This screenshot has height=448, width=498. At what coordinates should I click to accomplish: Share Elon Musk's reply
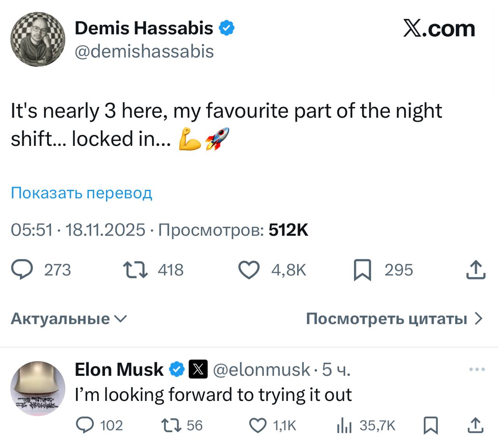(475, 425)
